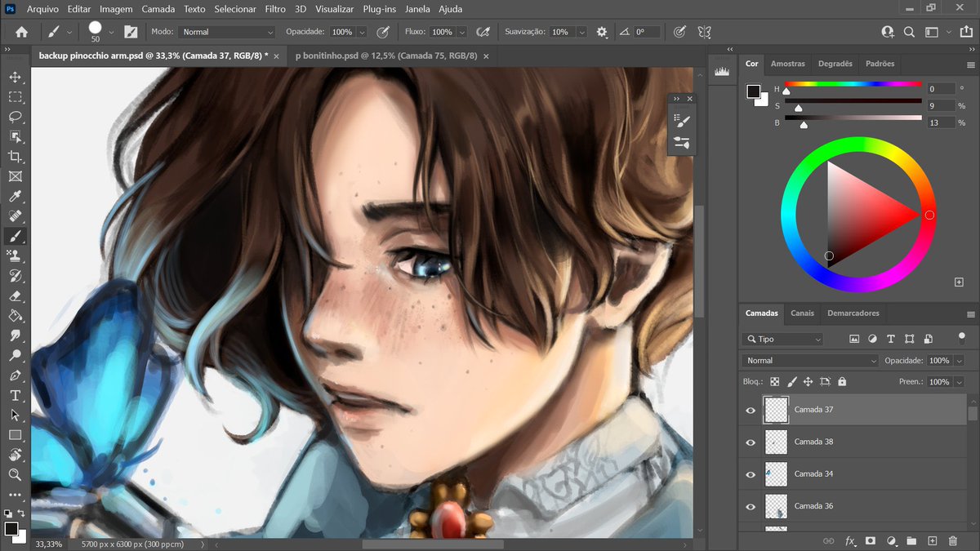Select the Rectangular Marquee tool
Screen dimensions: 980x551
click(15, 97)
